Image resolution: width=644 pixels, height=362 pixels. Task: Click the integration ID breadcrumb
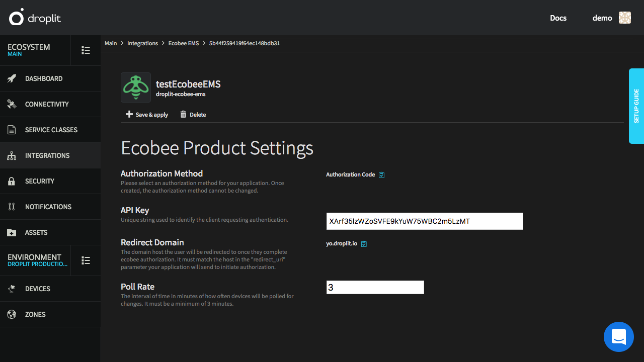245,43
